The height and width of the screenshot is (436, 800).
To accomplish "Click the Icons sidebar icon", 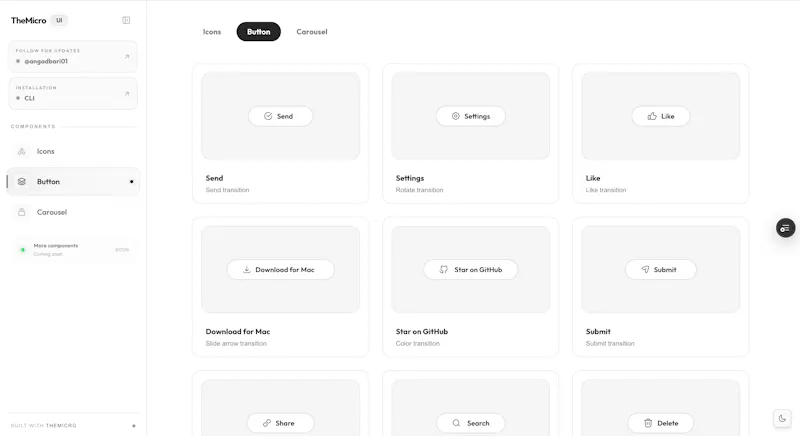I will tap(21, 151).
